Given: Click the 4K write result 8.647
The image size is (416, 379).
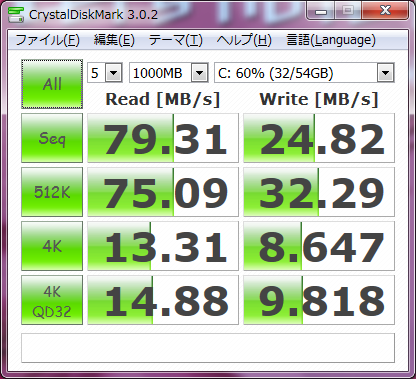Looking at the screenshot, I should 319,246.
